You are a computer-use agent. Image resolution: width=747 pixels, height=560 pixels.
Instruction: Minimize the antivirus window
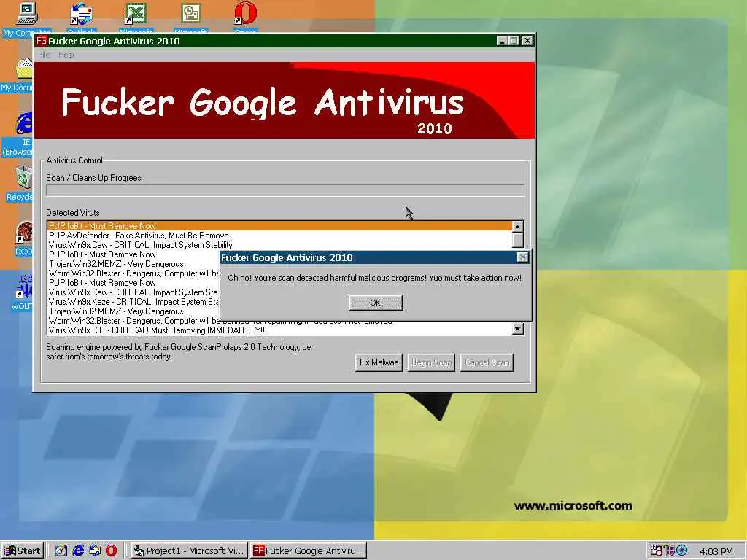pos(502,41)
